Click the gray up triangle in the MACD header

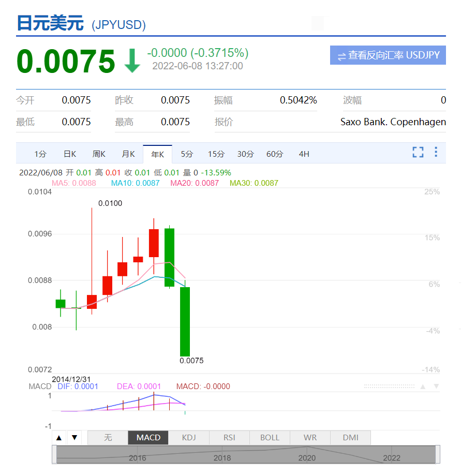pos(423,386)
